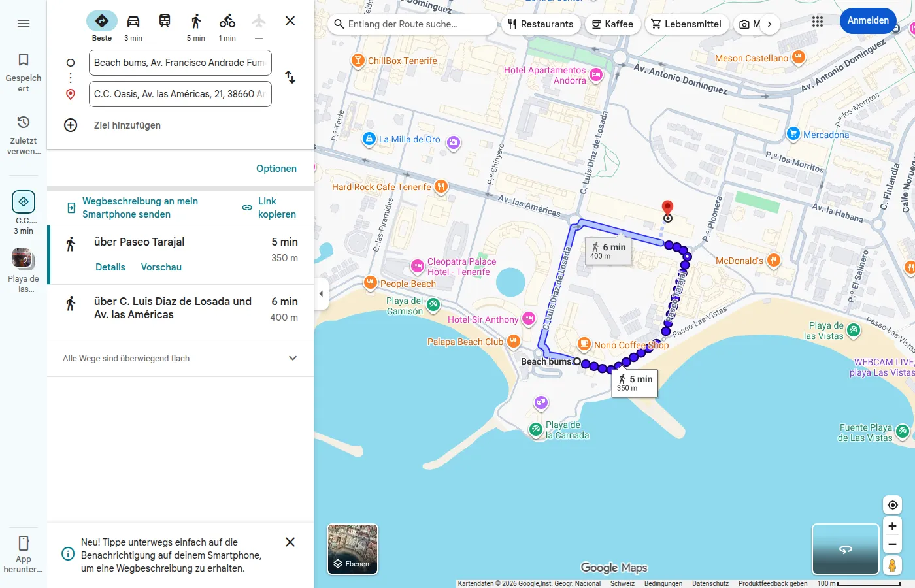The width and height of the screenshot is (915, 588).
Task: Select the 6 min 400 m route label
Action: pos(608,251)
